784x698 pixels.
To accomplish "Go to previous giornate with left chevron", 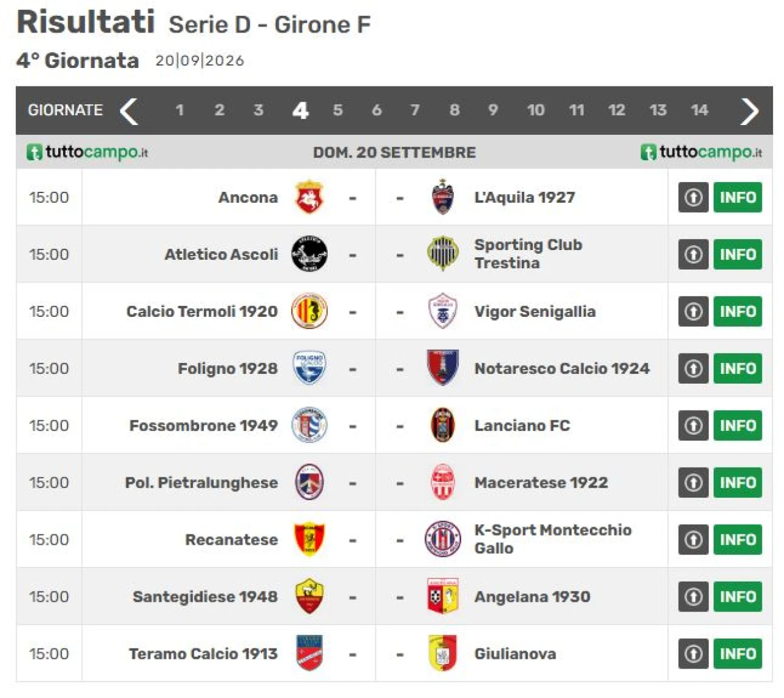I will tap(129, 111).
